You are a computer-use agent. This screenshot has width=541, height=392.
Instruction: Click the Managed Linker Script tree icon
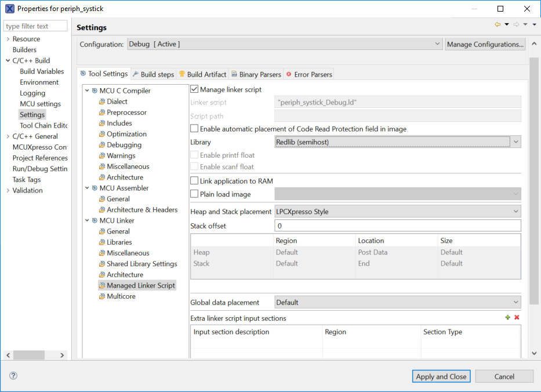coord(102,285)
